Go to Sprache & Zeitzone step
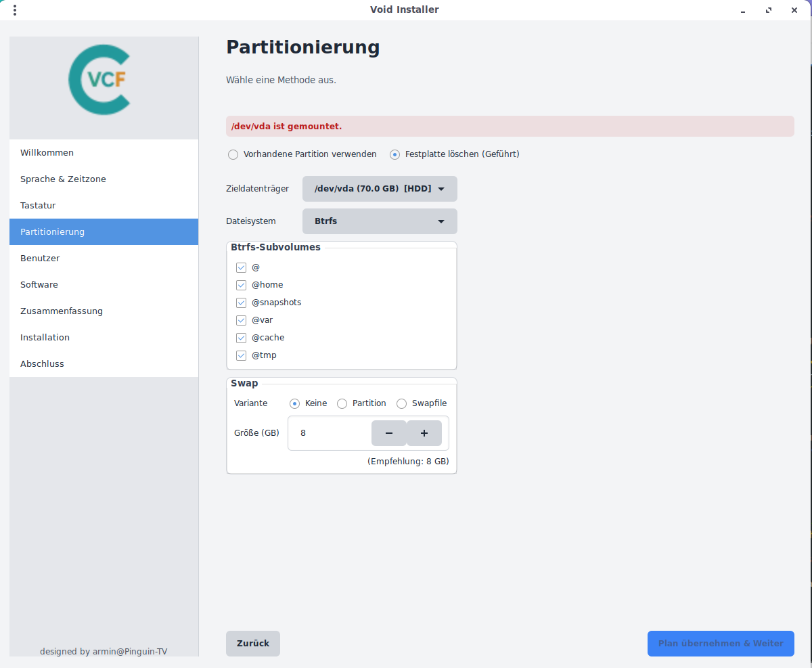 point(63,179)
